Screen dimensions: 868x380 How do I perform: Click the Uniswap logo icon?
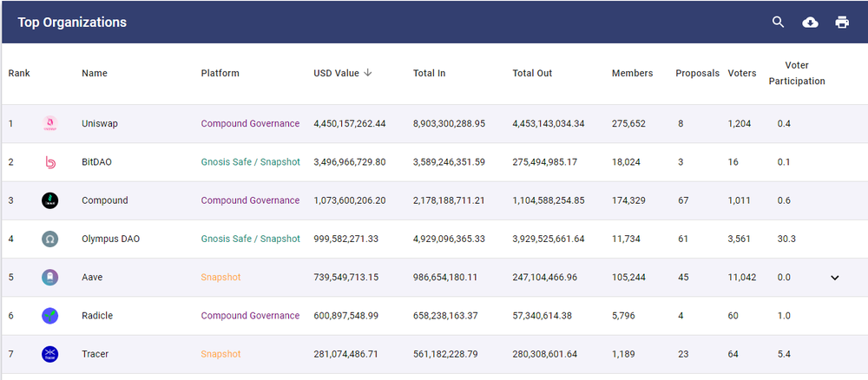(x=49, y=123)
